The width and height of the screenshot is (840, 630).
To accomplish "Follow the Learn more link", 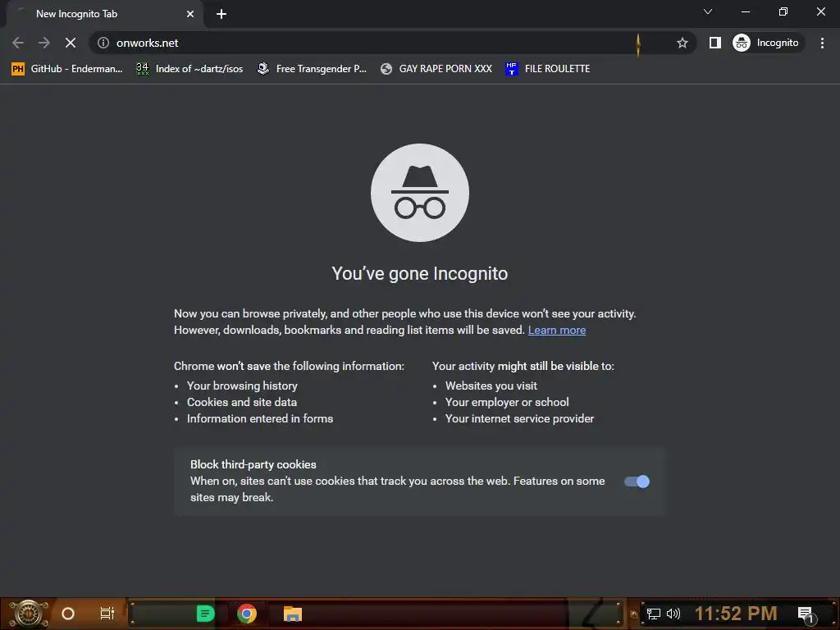I will coord(557,330).
